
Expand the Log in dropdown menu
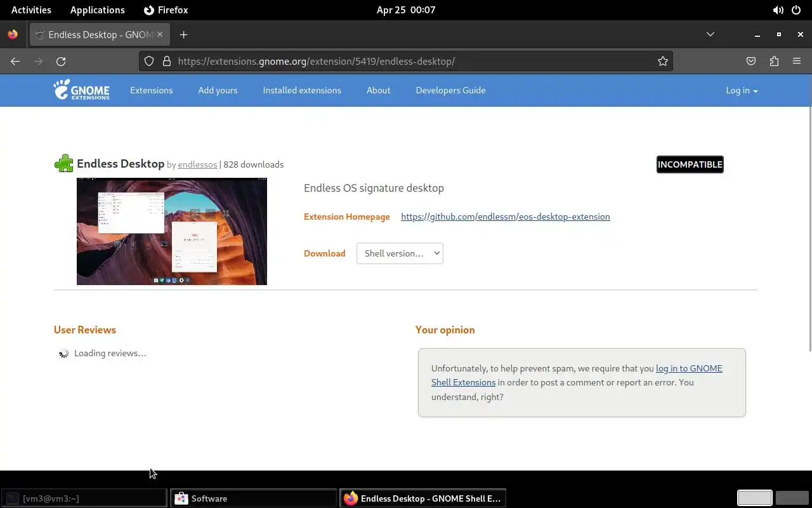coord(742,90)
